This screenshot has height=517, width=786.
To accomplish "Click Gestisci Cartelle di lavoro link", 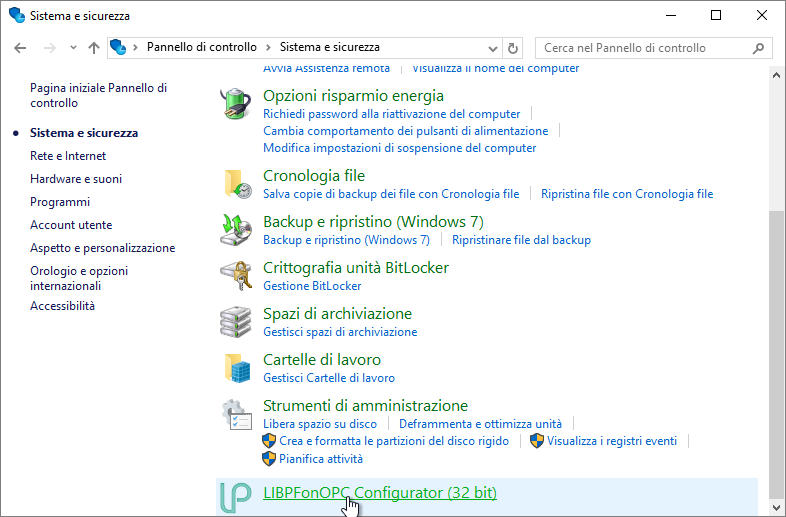I will click(329, 378).
